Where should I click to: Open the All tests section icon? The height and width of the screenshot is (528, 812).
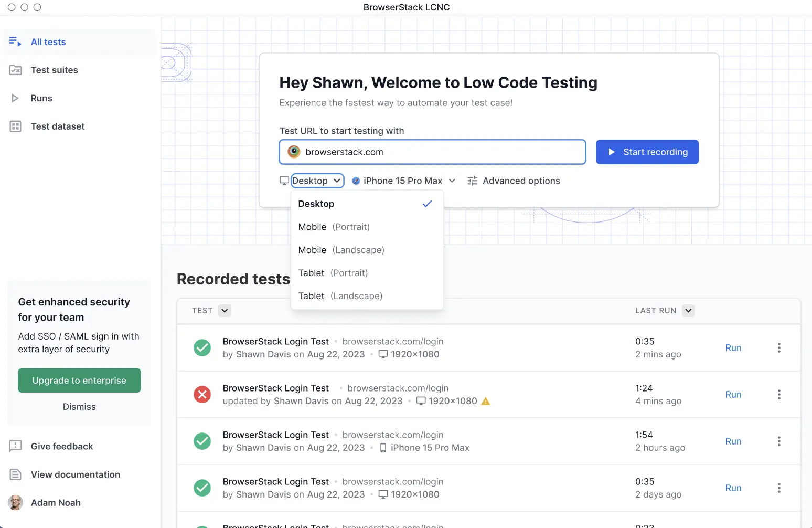click(15, 42)
